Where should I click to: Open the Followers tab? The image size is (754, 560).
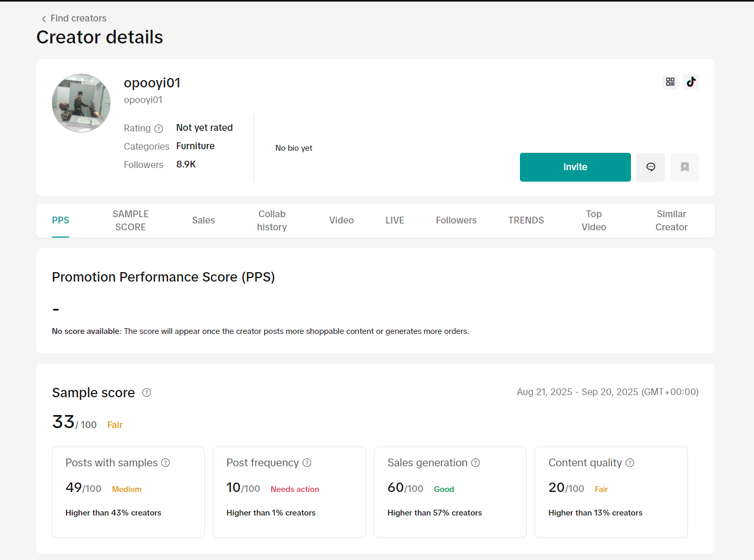pyautogui.click(x=456, y=220)
